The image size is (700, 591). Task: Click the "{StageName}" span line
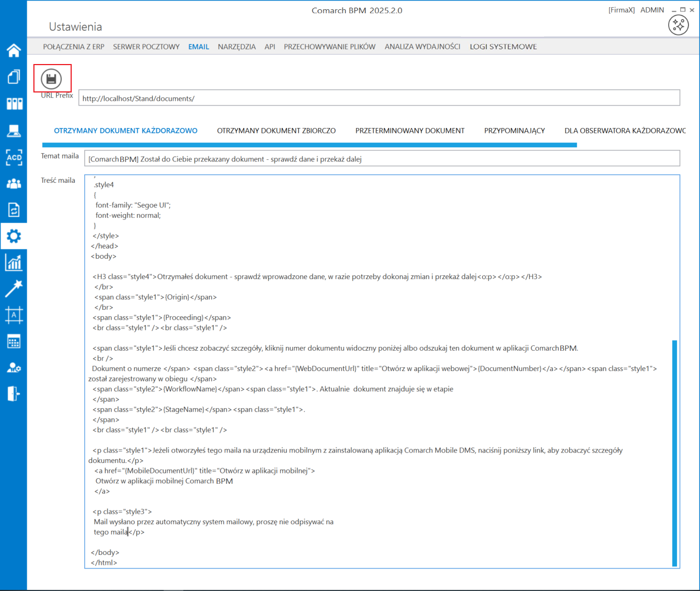[199, 409]
